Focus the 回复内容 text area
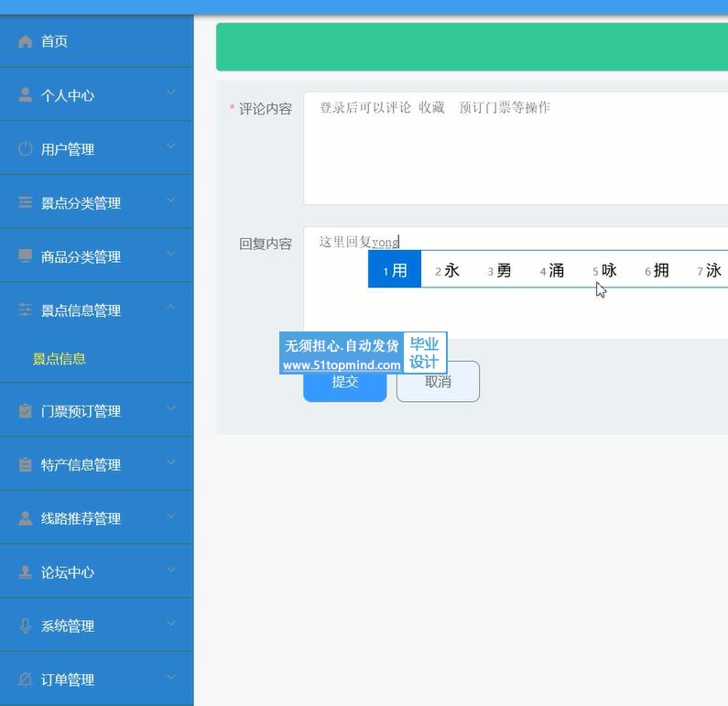This screenshot has height=706, width=728. click(x=516, y=283)
